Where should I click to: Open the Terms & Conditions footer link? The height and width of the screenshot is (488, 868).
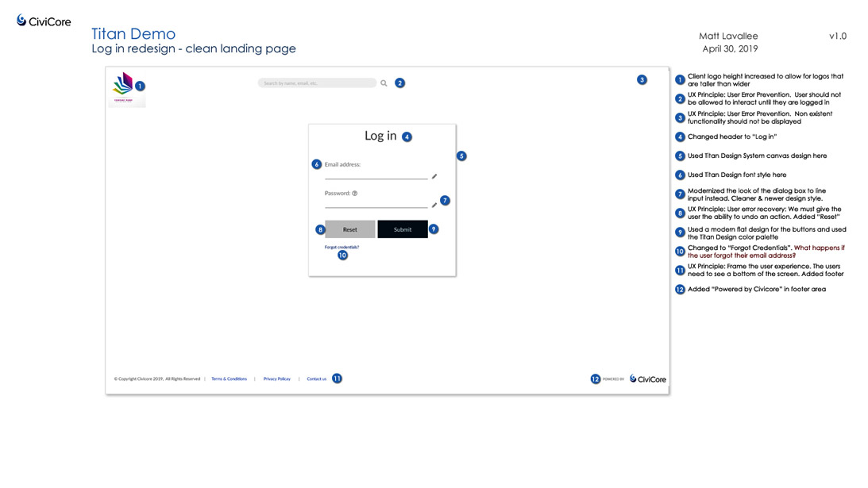click(x=229, y=378)
